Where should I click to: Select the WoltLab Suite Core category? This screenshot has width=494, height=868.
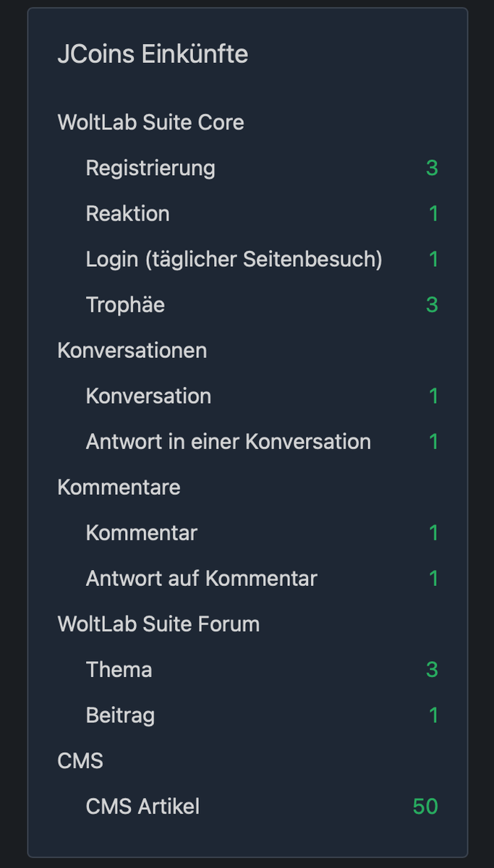click(150, 122)
